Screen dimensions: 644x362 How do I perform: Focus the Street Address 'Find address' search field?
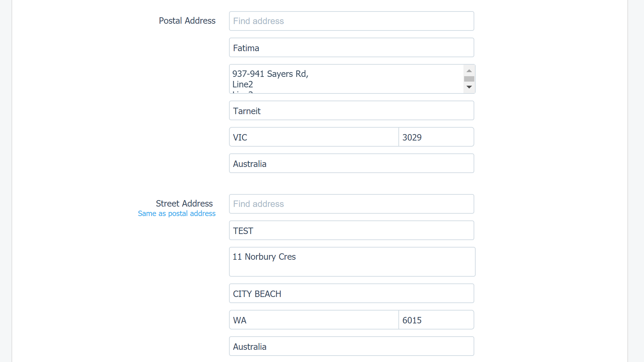click(352, 204)
